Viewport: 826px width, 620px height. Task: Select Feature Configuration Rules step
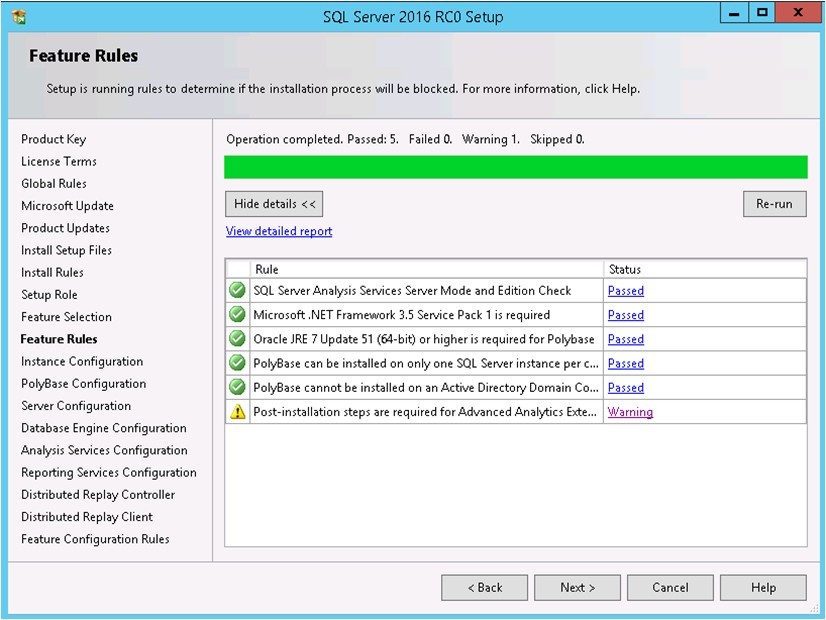95,539
